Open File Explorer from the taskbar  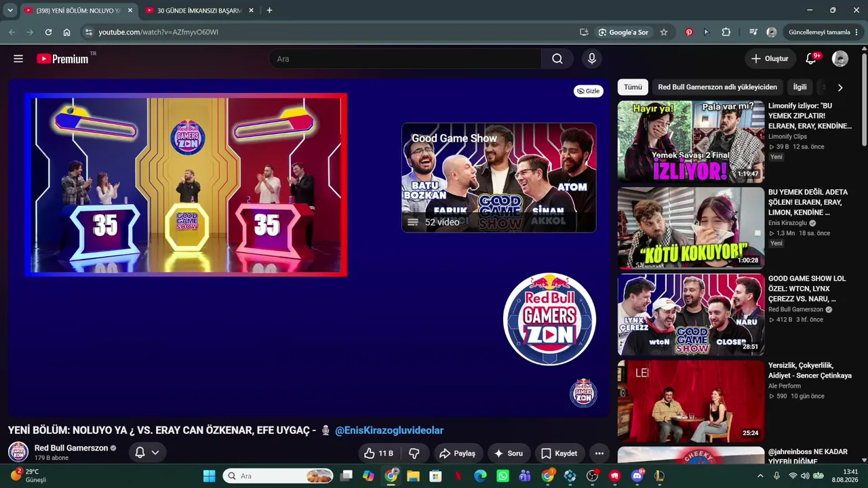[x=413, y=476]
